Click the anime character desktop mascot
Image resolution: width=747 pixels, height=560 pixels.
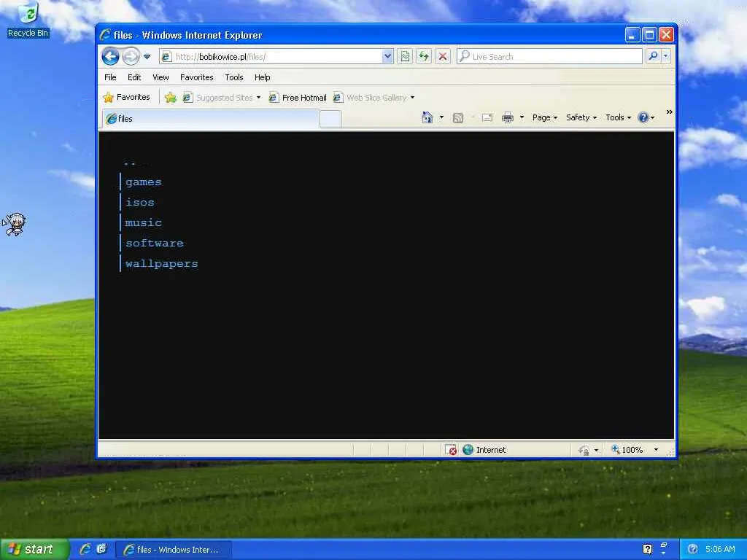coord(15,225)
